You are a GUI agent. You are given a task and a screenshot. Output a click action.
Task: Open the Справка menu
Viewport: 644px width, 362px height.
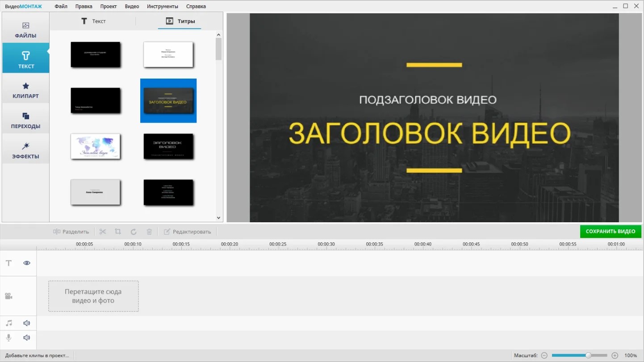pyautogui.click(x=195, y=6)
